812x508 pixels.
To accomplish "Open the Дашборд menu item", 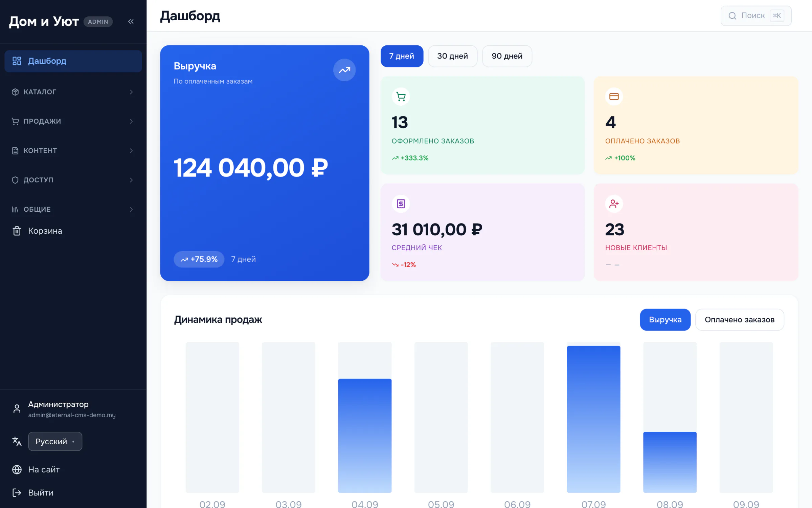I will (73, 61).
